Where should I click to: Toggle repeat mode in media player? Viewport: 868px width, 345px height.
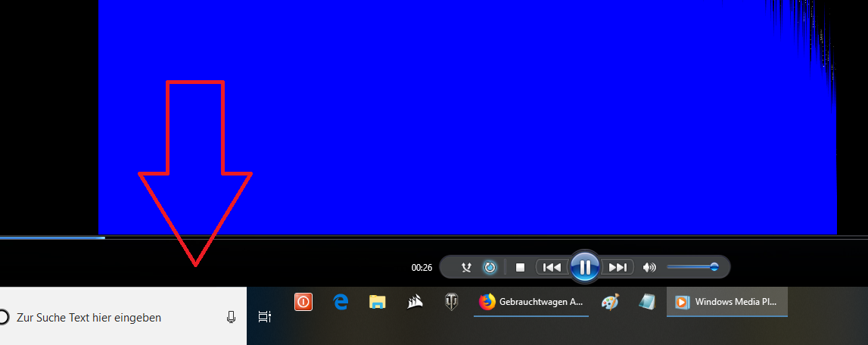490,268
